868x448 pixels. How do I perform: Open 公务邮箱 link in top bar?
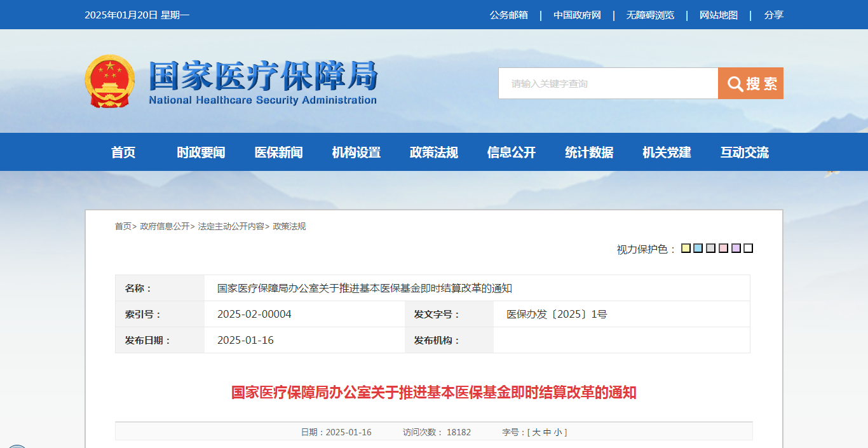pyautogui.click(x=508, y=15)
